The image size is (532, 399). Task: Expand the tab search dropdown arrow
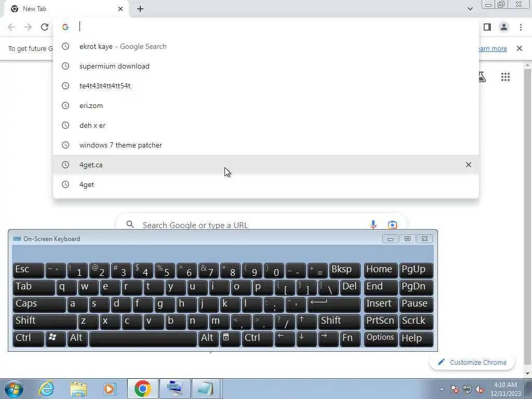click(470, 9)
